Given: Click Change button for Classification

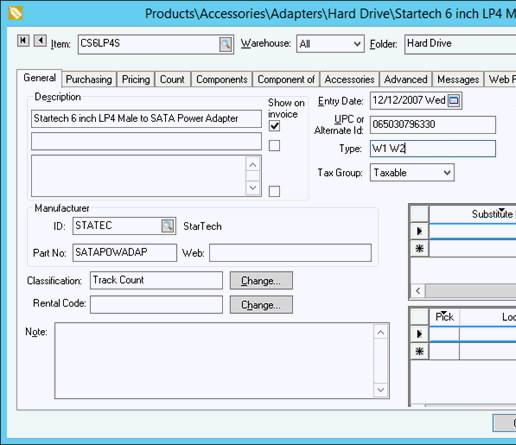Looking at the screenshot, I should (x=261, y=281).
